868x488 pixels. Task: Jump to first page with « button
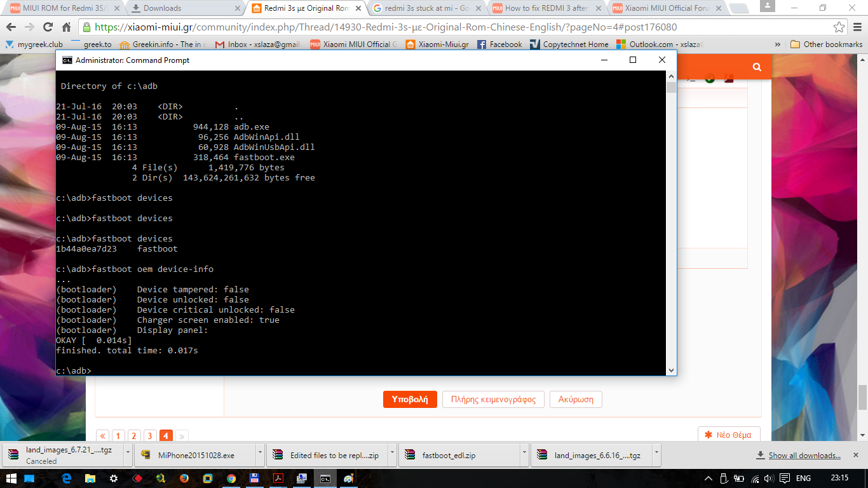(102, 436)
